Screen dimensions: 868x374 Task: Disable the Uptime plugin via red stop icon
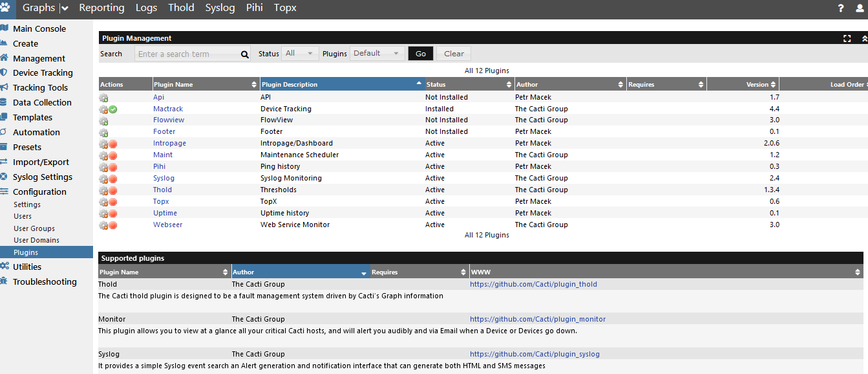click(112, 213)
